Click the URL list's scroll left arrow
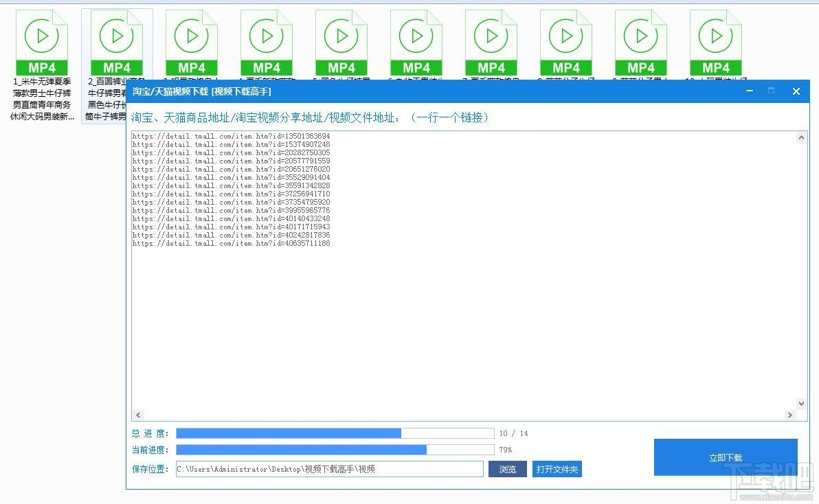Image resolution: width=819 pixels, height=504 pixels. coord(138,415)
